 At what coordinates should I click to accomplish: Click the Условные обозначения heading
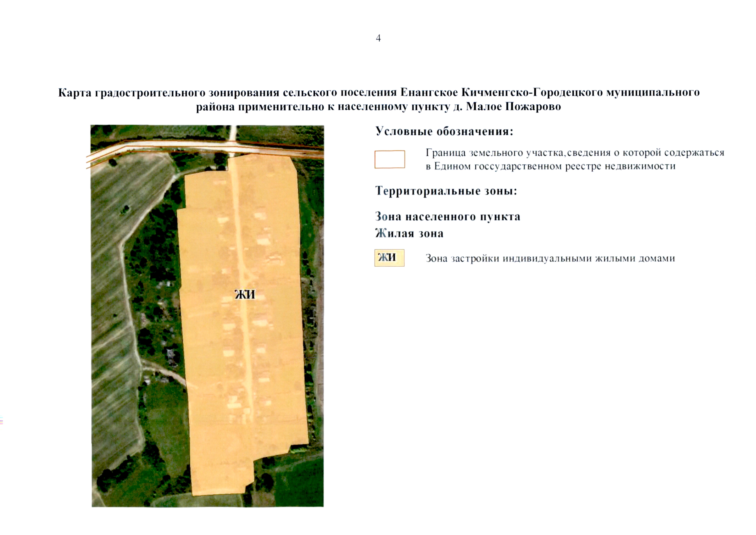click(x=444, y=131)
